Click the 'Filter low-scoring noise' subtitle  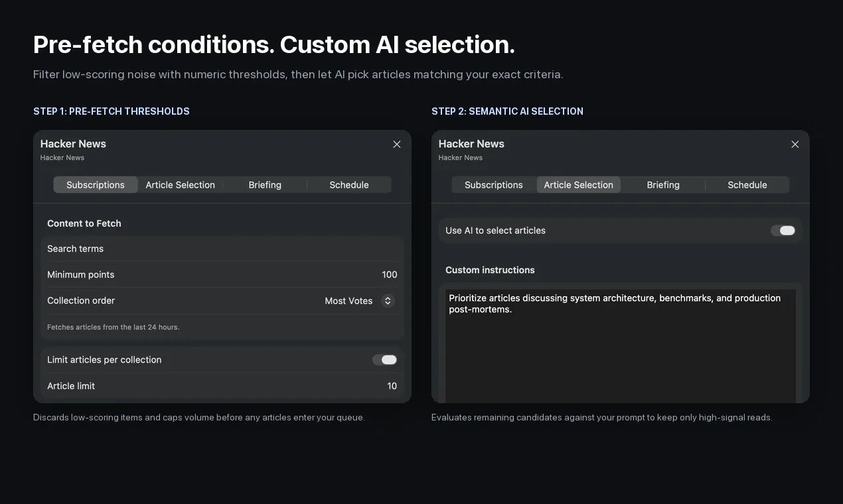[x=298, y=74]
